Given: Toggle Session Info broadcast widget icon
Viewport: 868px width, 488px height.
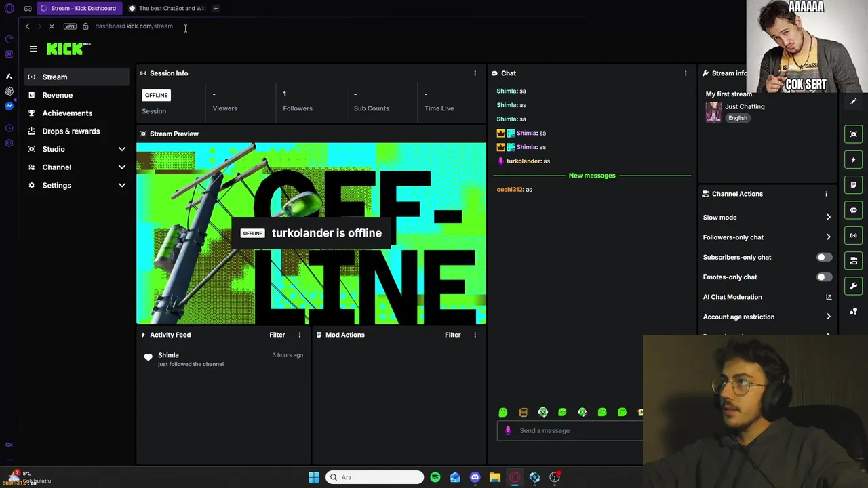Looking at the screenshot, I should tap(854, 235).
